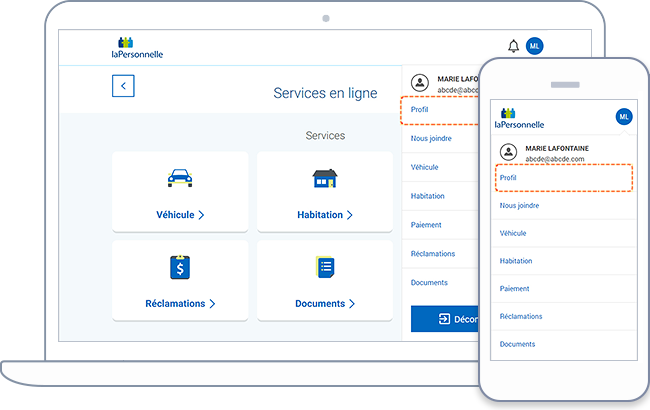Open the ML avatar on the laptop

coord(535,46)
